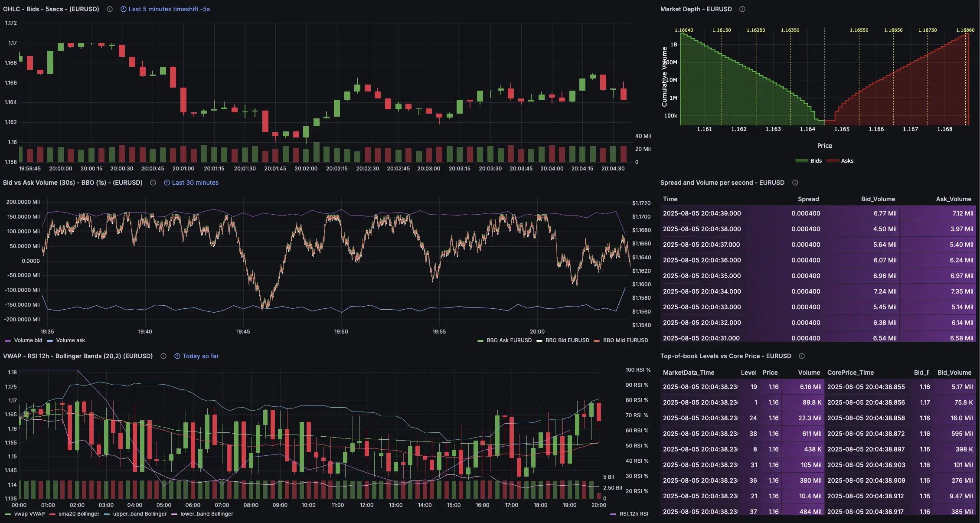Viewport: 980px width, 523px height.
Task: Click the info icon on Market Depth panel
Action: (x=742, y=9)
